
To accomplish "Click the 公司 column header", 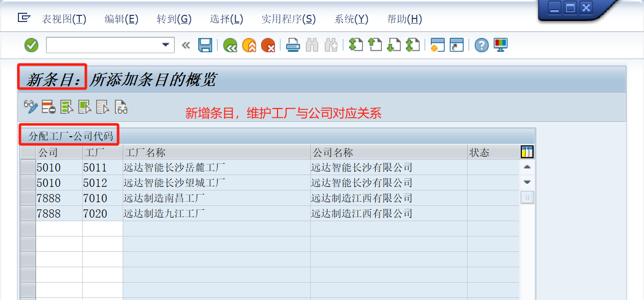I will click(x=59, y=153).
